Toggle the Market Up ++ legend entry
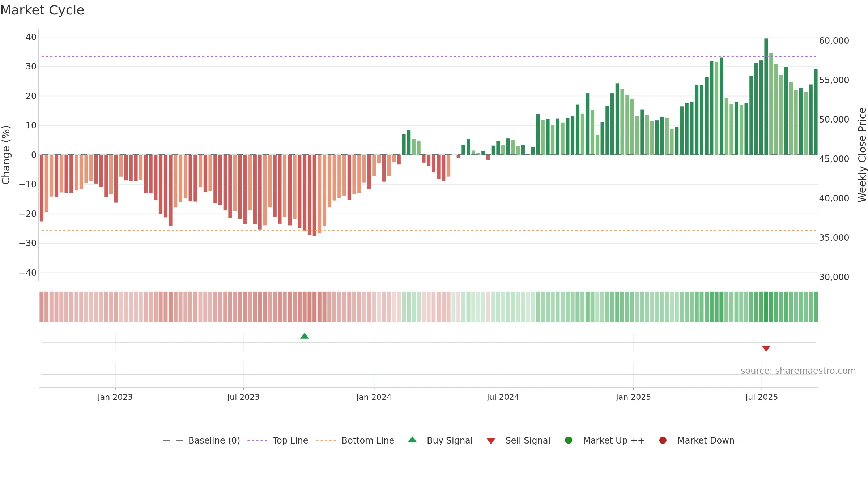 coord(604,441)
